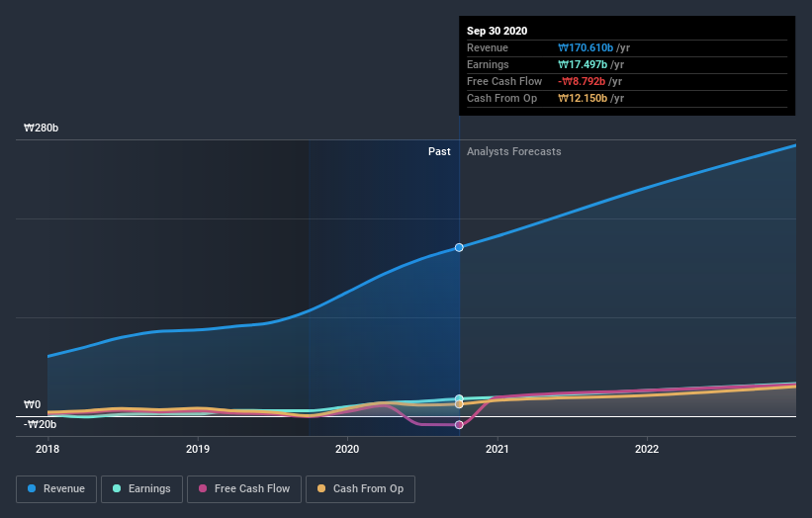The width and height of the screenshot is (812, 518).
Task: Click the orange Cash From Op legend dot
Action: 321,488
